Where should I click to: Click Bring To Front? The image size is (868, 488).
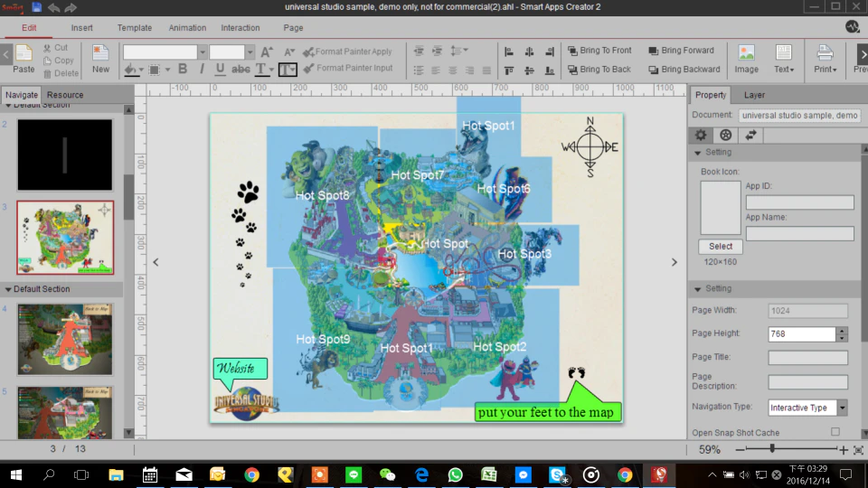point(599,51)
